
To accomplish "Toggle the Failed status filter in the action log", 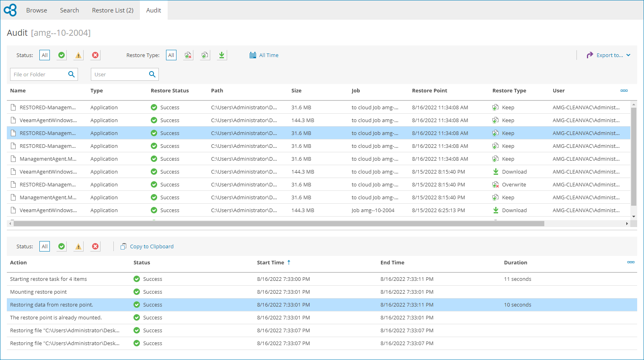I will click(95, 246).
